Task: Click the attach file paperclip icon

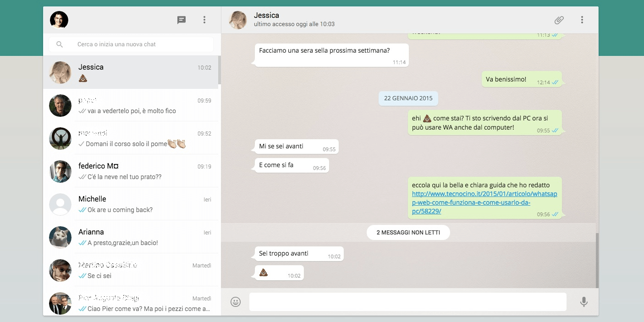Action: 559,20
